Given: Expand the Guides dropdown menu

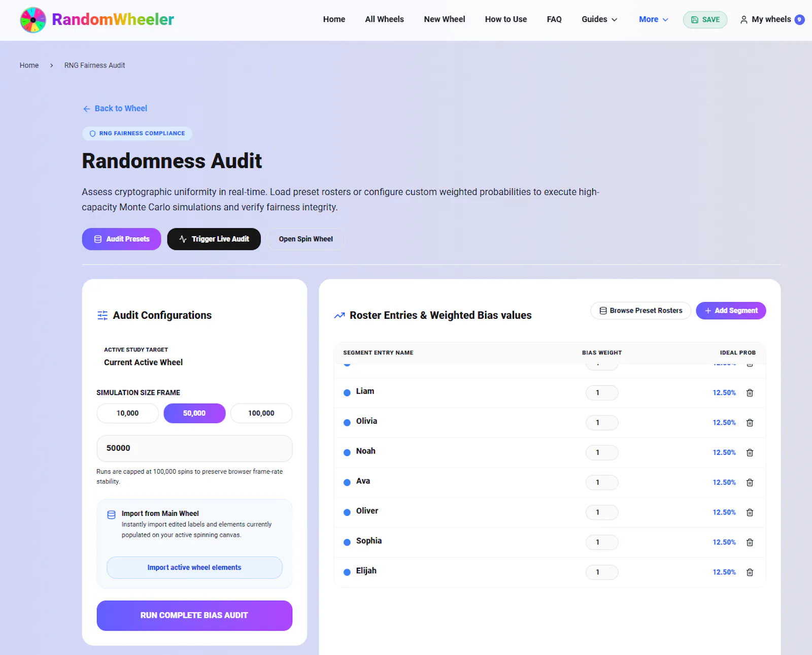Looking at the screenshot, I should [599, 19].
